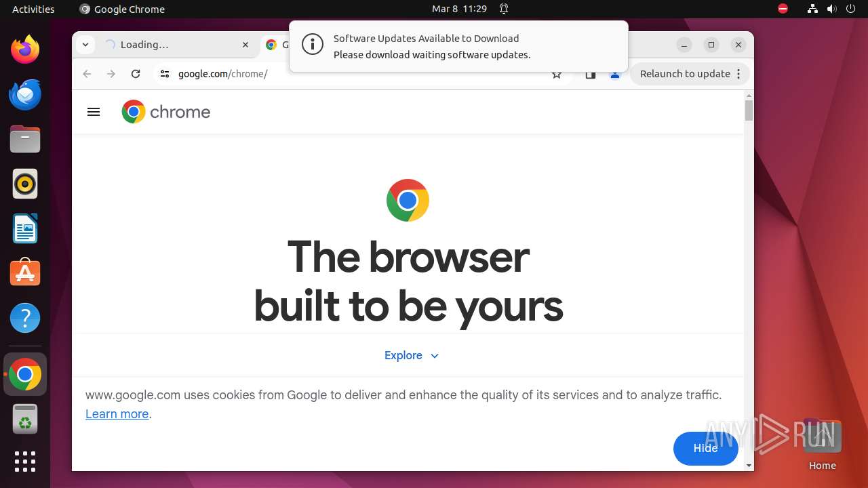This screenshot has width=868, height=488.
Task: Bookmark this page with the star icon
Action: pyautogui.click(x=557, y=74)
